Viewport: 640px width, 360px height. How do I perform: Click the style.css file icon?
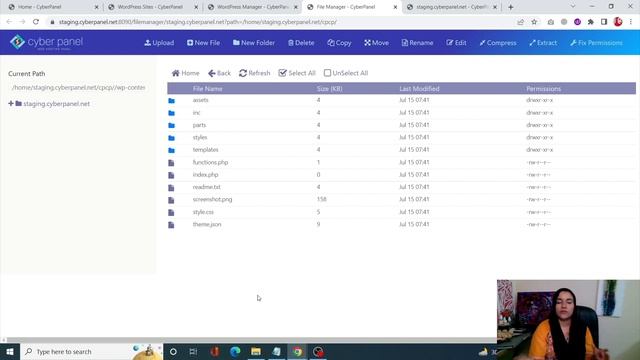(171, 213)
